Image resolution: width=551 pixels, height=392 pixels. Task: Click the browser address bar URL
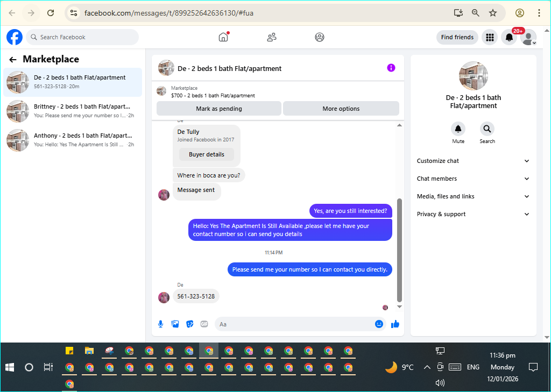point(168,13)
